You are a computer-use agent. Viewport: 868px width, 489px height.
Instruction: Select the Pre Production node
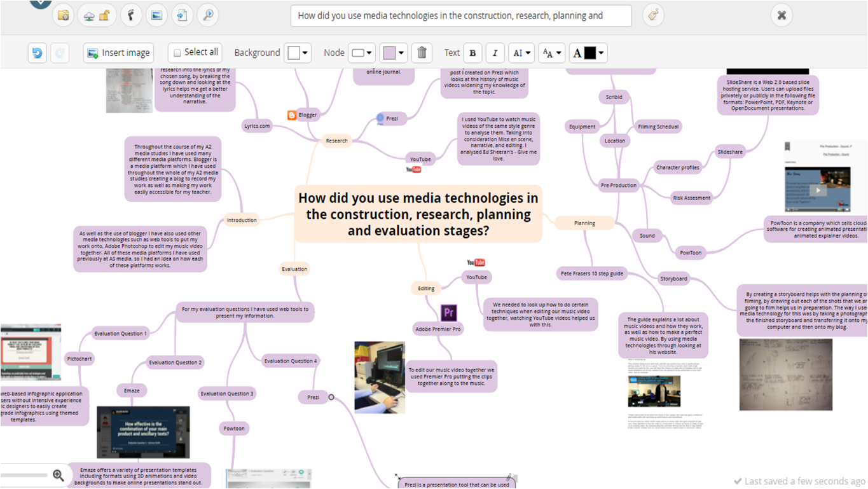pos(619,185)
